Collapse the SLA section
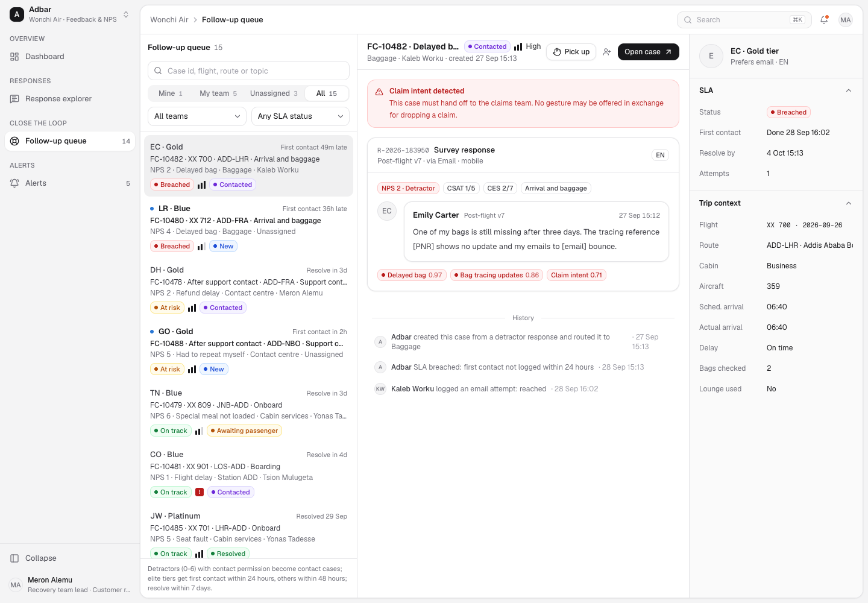Screen dimensions: 868x603 coord(848,90)
